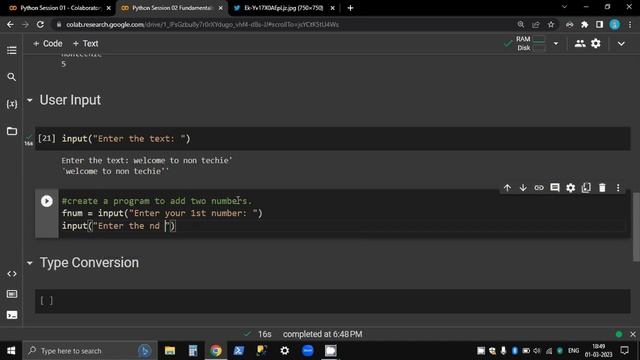
Task: Open more cell actions menu
Action: click(x=618, y=188)
